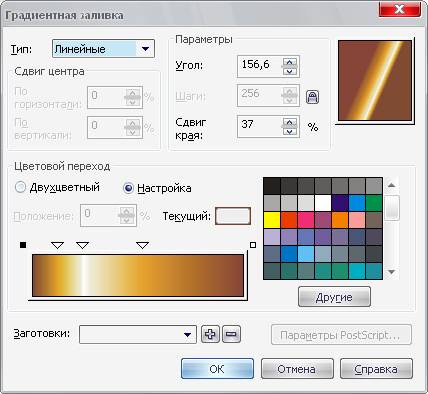Open the Заготовки presets dropdown
This screenshot has width=428, height=394.
(x=138, y=334)
